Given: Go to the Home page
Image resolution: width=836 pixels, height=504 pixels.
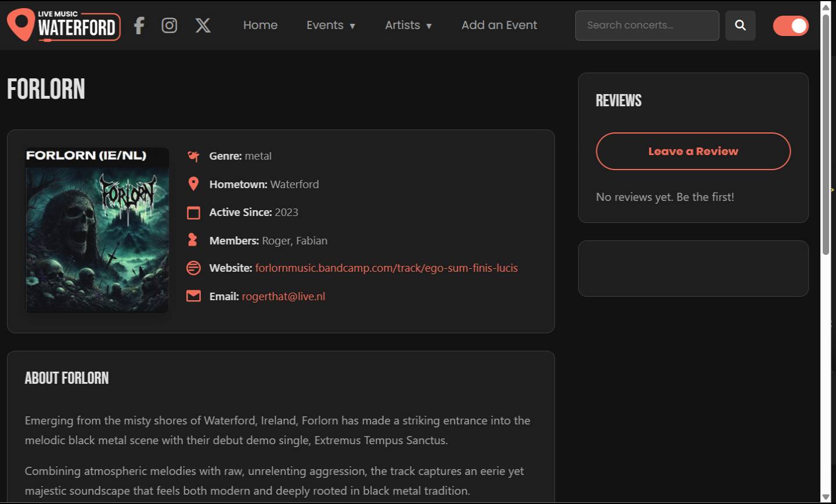Looking at the screenshot, I should click(x=260, y=26).
